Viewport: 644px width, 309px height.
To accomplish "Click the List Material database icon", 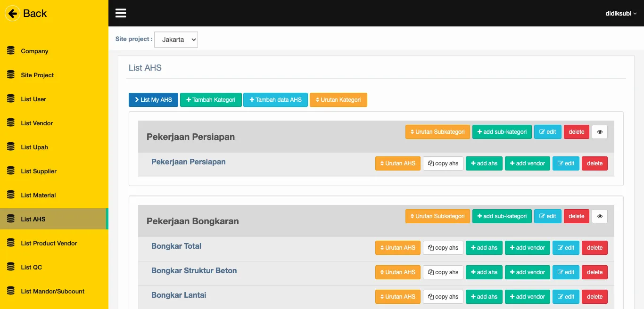I will click(11, 195).
